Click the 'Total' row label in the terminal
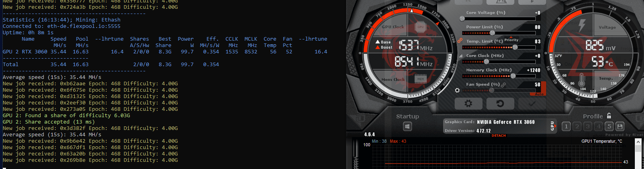 [x=11, y=65]
